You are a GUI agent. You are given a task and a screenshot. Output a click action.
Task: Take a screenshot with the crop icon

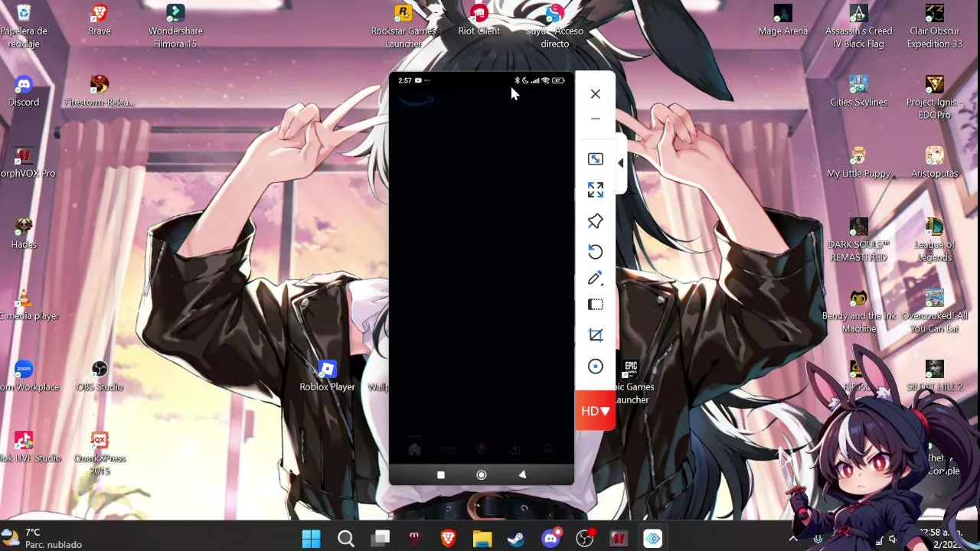tap(595, 335)
